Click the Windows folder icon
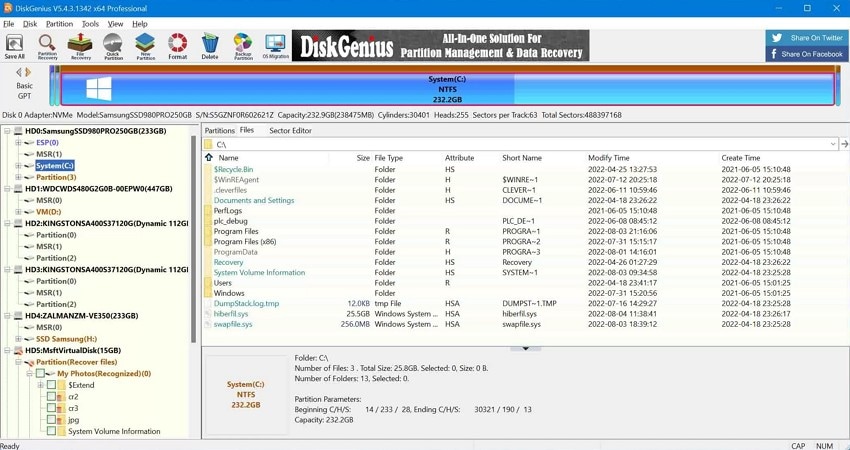Screen dimensions: 850x450 (x=208, y=293)
